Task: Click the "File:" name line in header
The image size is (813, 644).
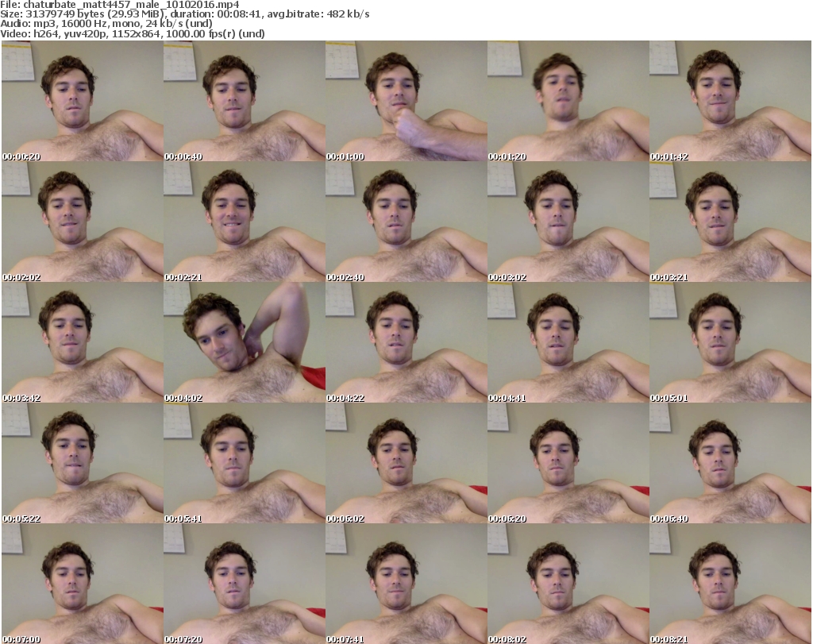Action: point(120,5)
